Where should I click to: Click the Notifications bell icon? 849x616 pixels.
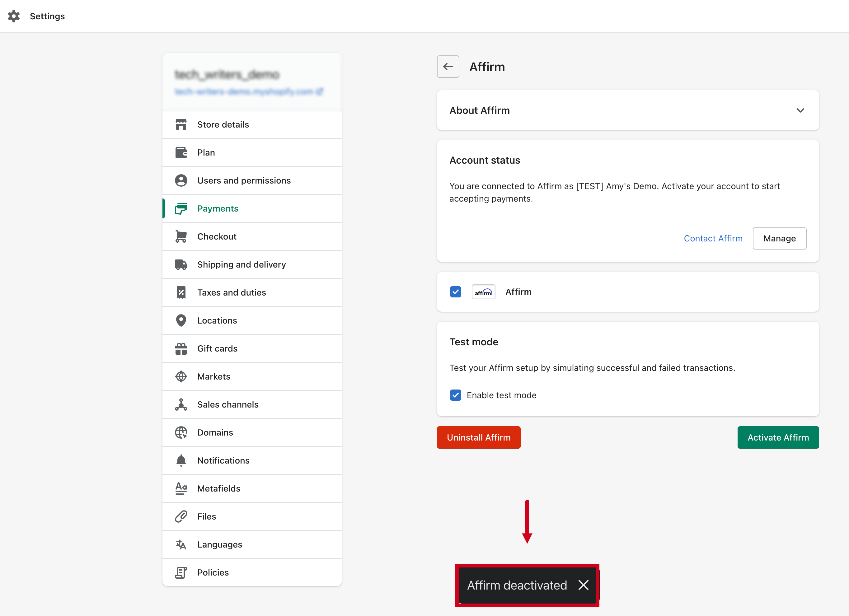[x=181, y=460]
